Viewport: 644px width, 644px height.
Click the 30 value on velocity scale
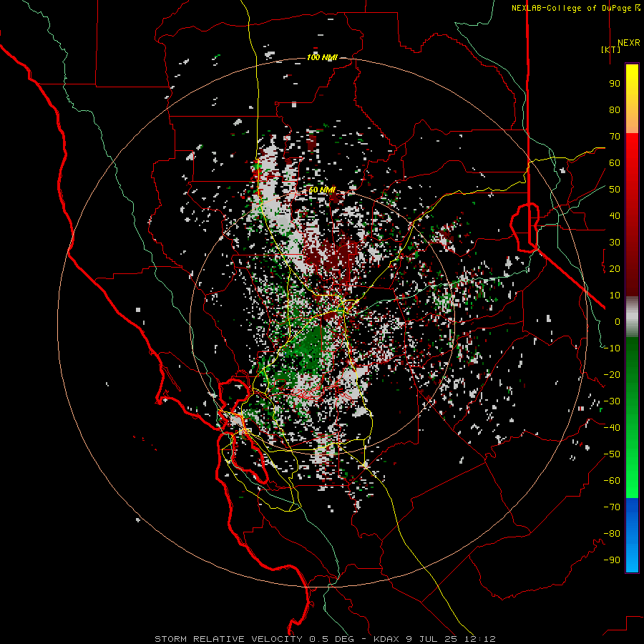click(615, 243)
